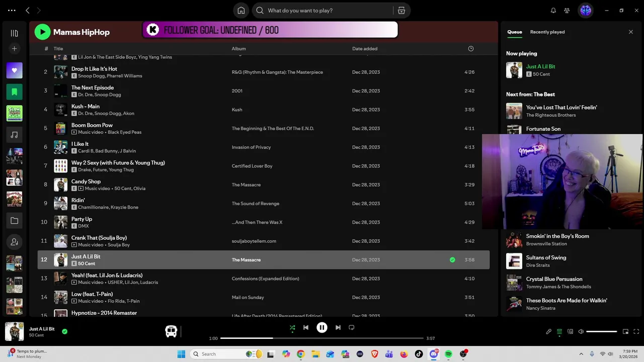The height and width of the screenshot is (362, 644).
Task: Open Browse icon in search bar
Action: point(401,11)
